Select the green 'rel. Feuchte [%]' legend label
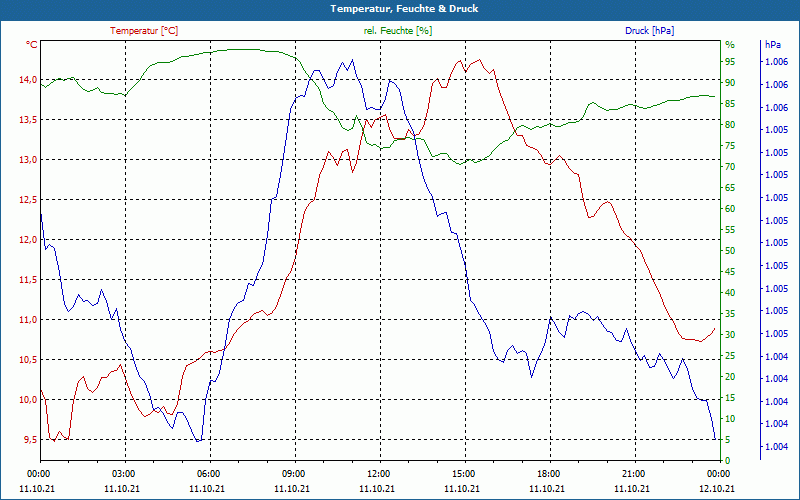 (x=397, y=31)
